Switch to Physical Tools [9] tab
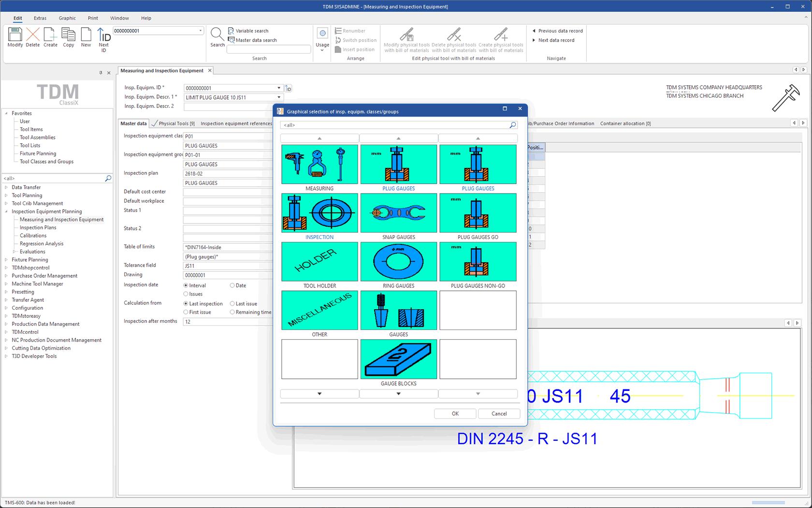 tap(173, 123)
